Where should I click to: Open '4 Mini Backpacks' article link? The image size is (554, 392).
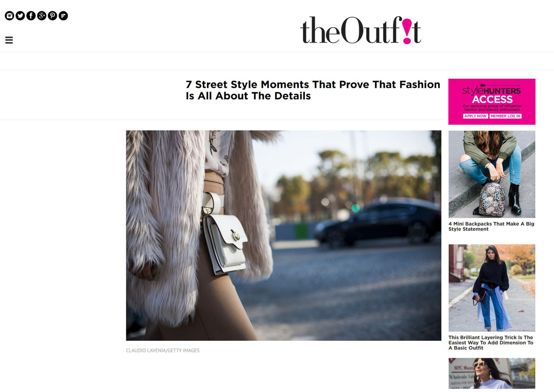pyautogui.click(x=491, y=226)
